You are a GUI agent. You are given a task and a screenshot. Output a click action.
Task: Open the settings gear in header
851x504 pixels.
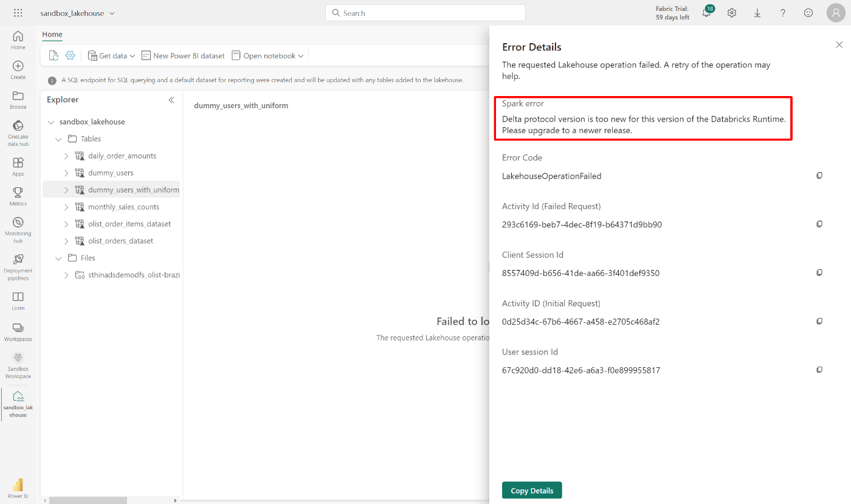coord(732,13)
